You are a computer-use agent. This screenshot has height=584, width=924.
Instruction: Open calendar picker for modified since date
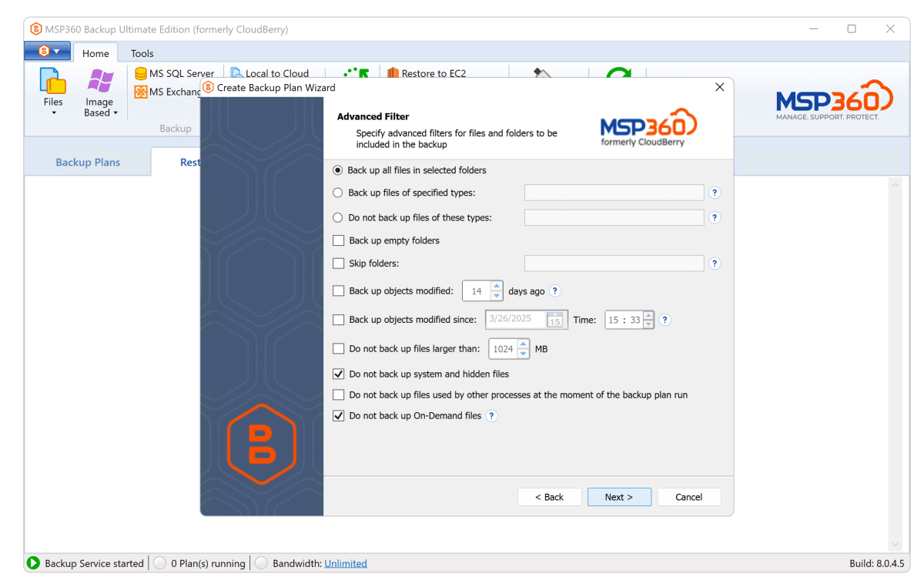coord(554,320)
